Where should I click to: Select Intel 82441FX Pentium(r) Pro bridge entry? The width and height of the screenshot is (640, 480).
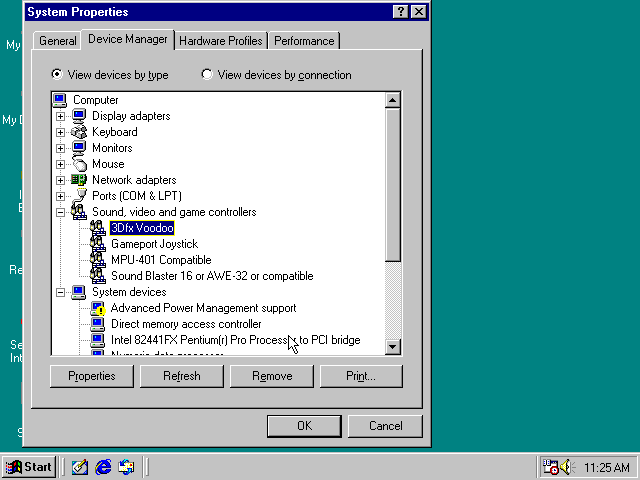pos(236,340)
